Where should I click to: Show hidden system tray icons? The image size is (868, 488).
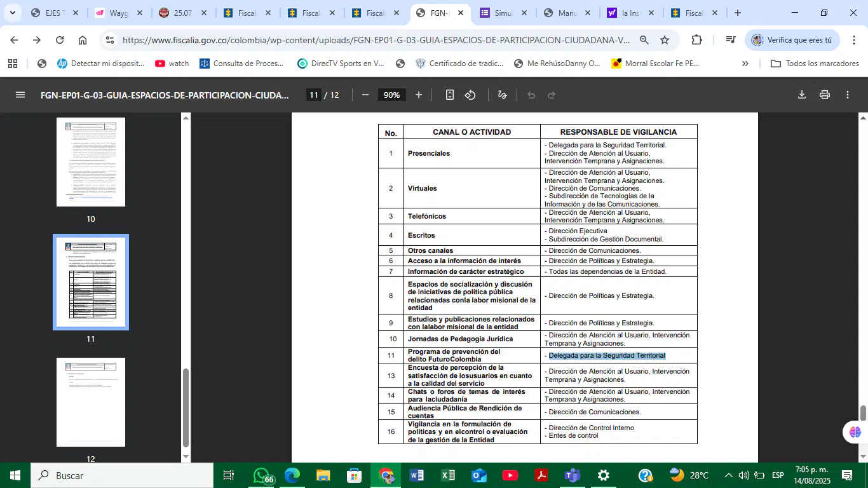(x=729, y=475)
